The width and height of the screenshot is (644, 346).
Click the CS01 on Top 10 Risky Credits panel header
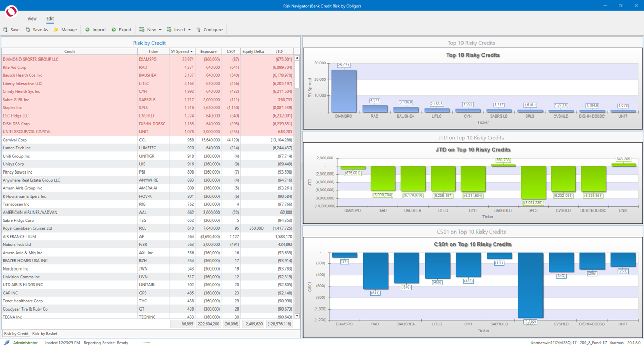471,232
